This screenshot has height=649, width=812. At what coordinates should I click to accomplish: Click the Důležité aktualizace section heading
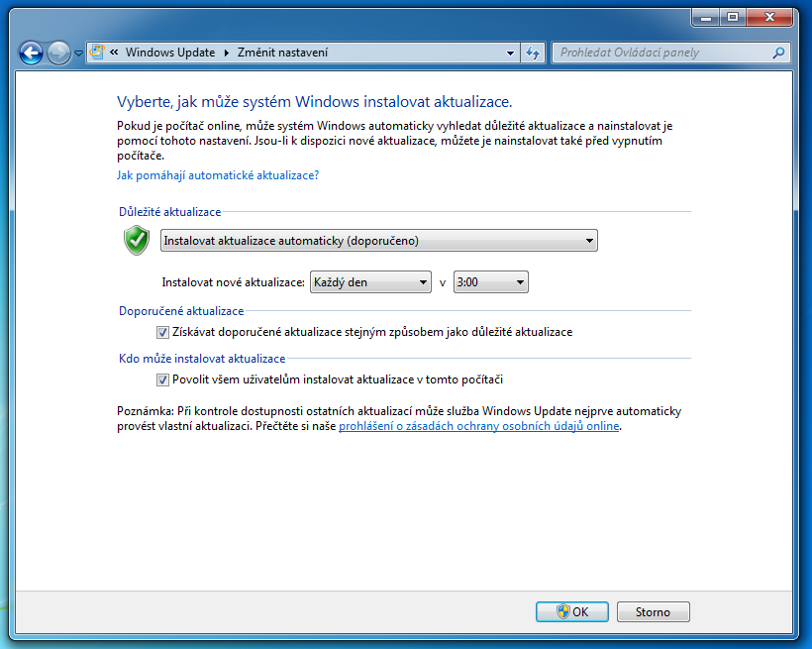click(x=170, y=211)
